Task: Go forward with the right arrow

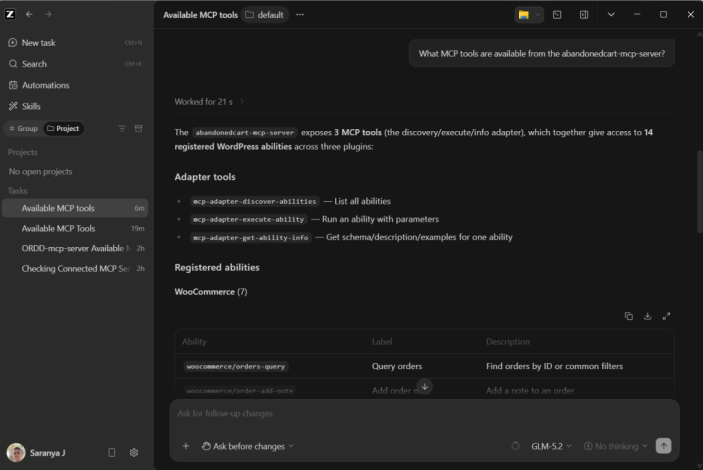Action: (48, 14)
